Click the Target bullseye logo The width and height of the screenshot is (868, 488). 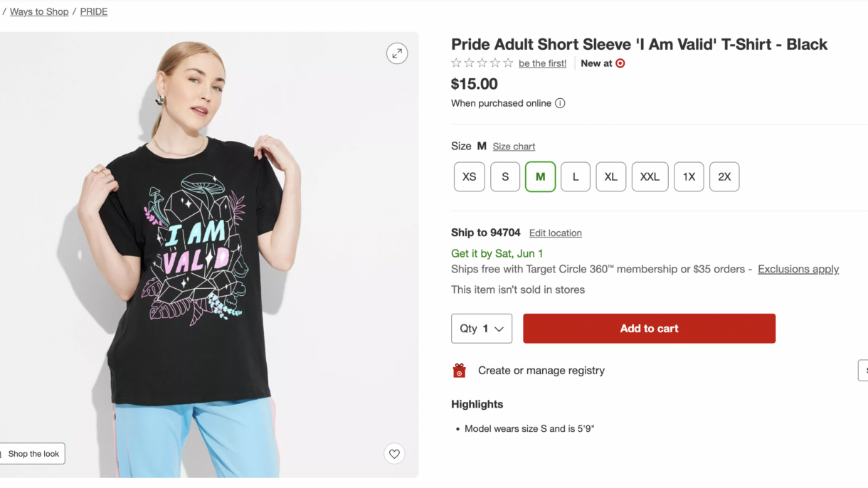point(620,63)
